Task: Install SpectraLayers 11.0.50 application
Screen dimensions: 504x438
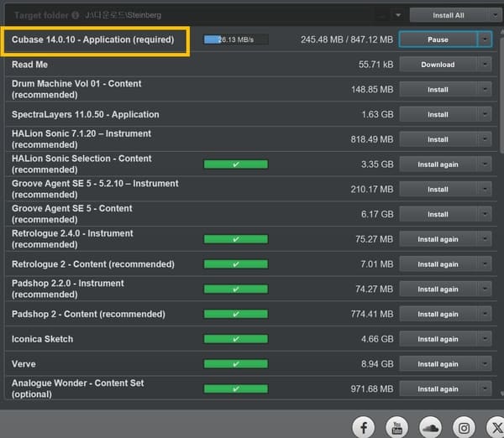Action: click(x=438, y=115)
